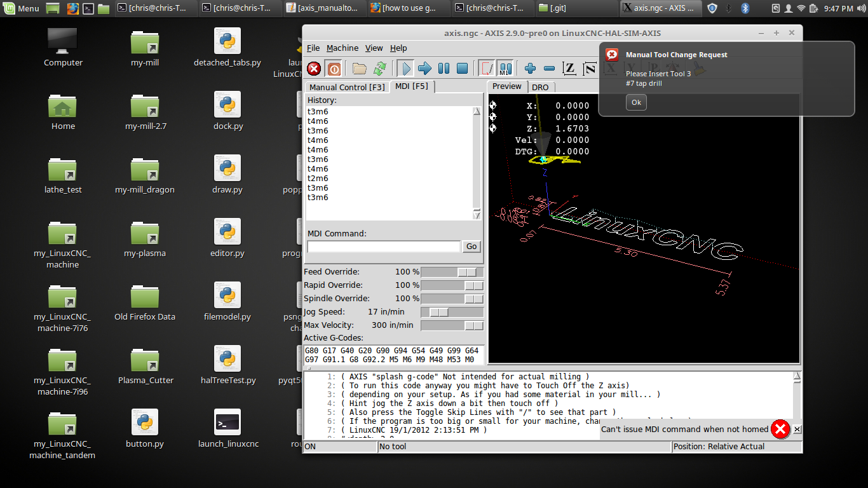Open the launch_linuxcnc terminal script icon
Viewport: 868px width, 488px height.
227,429
